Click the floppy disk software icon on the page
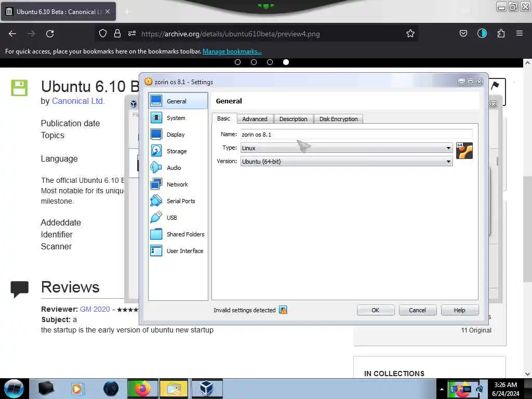The height and width of the screenshot is (399, 532). point(19,88)
